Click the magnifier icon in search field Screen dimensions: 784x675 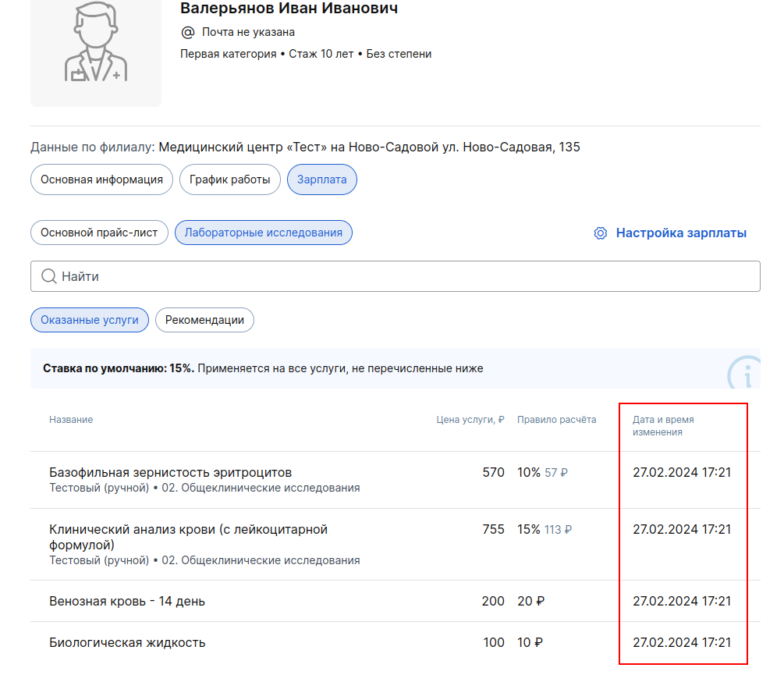coord(48,276)
